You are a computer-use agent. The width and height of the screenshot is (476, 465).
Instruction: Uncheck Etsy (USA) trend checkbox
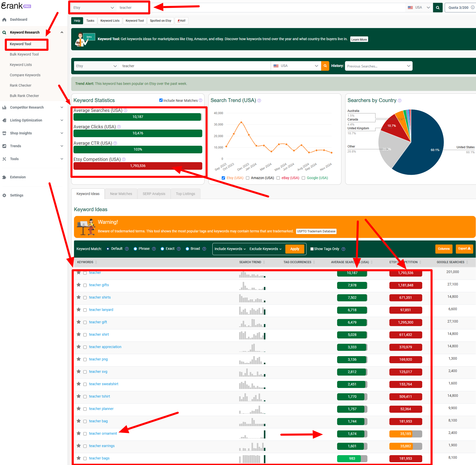click(x=223, y=178)
